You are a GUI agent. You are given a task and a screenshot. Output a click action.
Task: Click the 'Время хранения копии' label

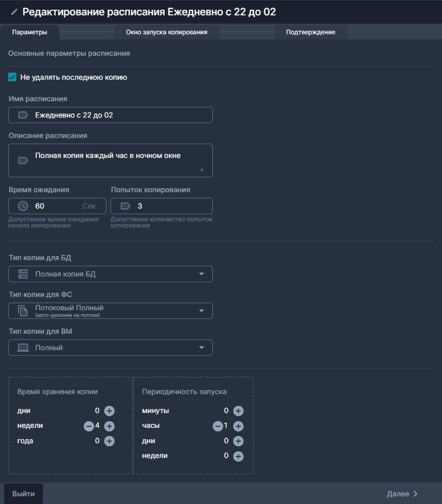click(x=58, y=392)
